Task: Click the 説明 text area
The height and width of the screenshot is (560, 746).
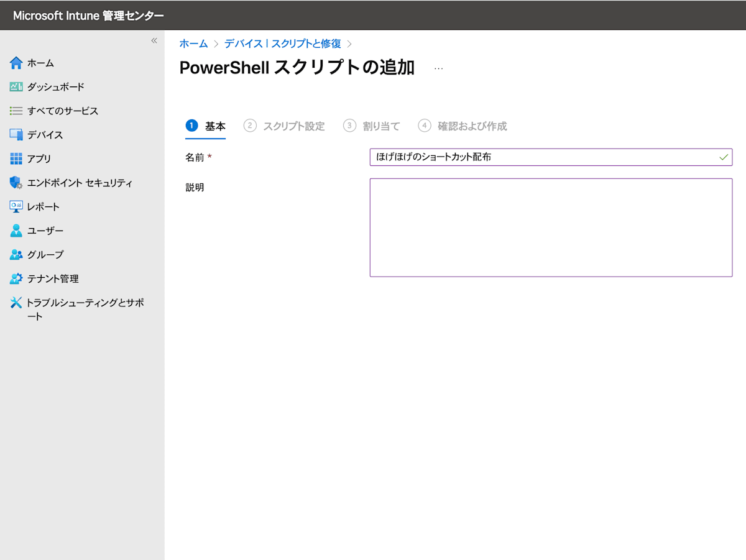Action: pos(551,227)
